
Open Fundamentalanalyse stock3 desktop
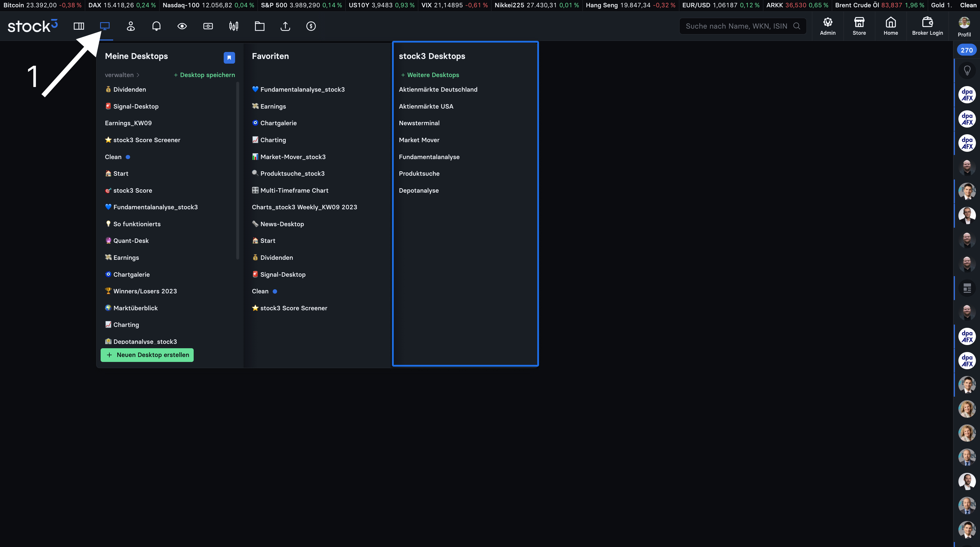(x=429, y=157)
